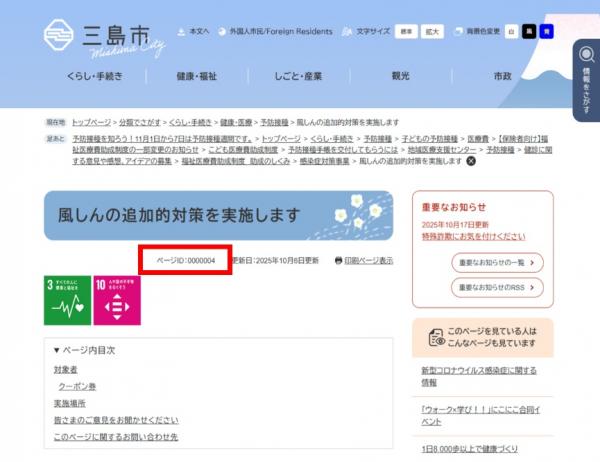Open こども医療費助成制度 history link
The width and height of the screenshot is (600, 462).
[243, 150]
